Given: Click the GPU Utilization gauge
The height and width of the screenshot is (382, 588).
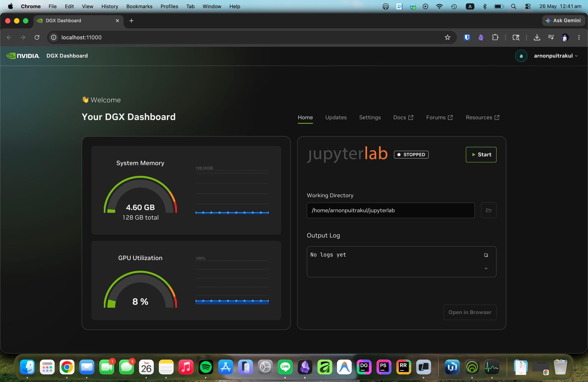Looking at the screenshot, I should [140, 289].
